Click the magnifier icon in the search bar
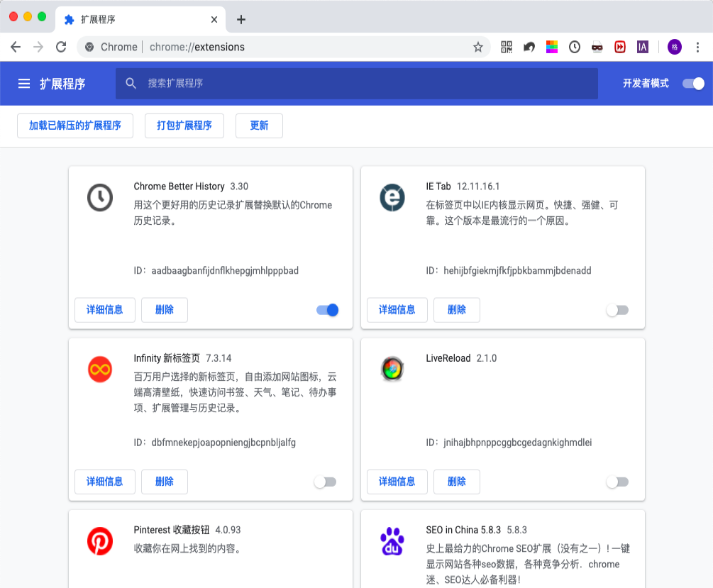713x588 pixels. point(131,83)
